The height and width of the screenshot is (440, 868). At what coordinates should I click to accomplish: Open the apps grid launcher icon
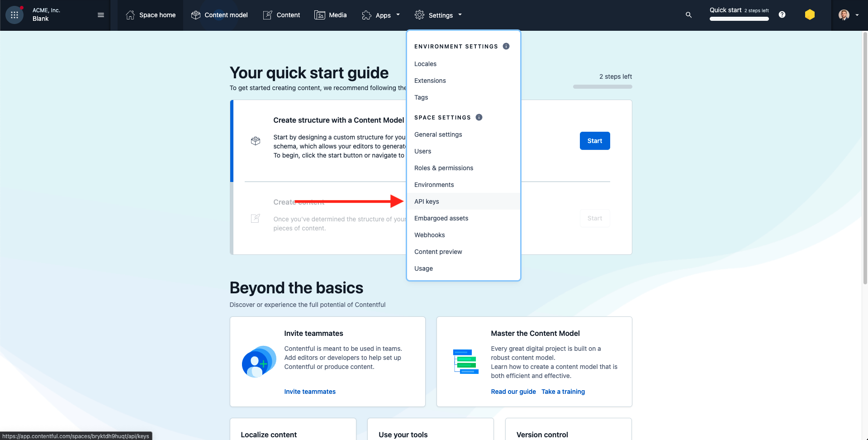[14, 15]
